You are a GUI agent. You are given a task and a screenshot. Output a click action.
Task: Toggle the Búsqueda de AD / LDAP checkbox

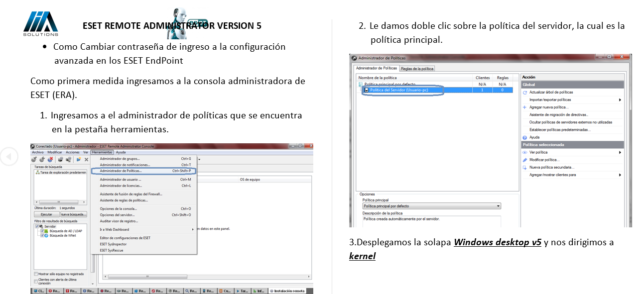42,231
